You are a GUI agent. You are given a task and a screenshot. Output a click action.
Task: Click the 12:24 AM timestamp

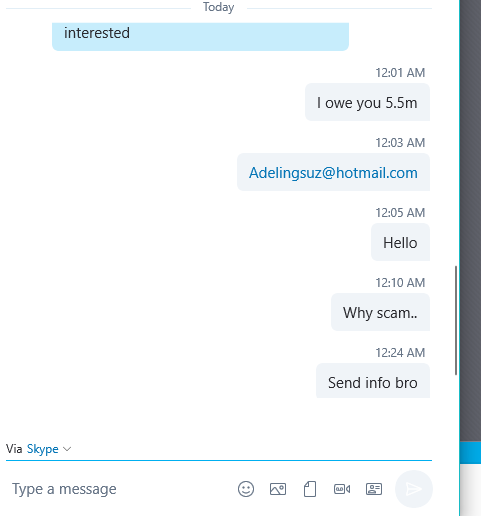pyautogui.click(x=400, y=353)
